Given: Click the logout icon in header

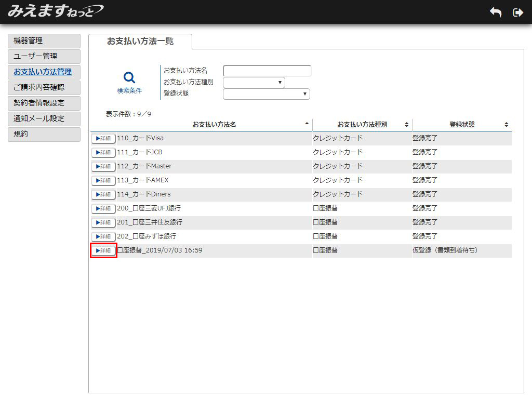Looking at the screenshot, I should pyautogui.click(x=517, y=12).
